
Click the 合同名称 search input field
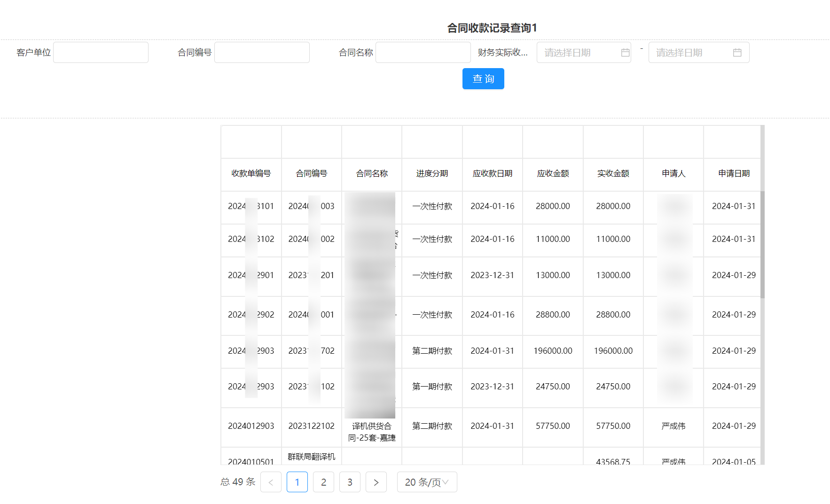tap(423, 53)
